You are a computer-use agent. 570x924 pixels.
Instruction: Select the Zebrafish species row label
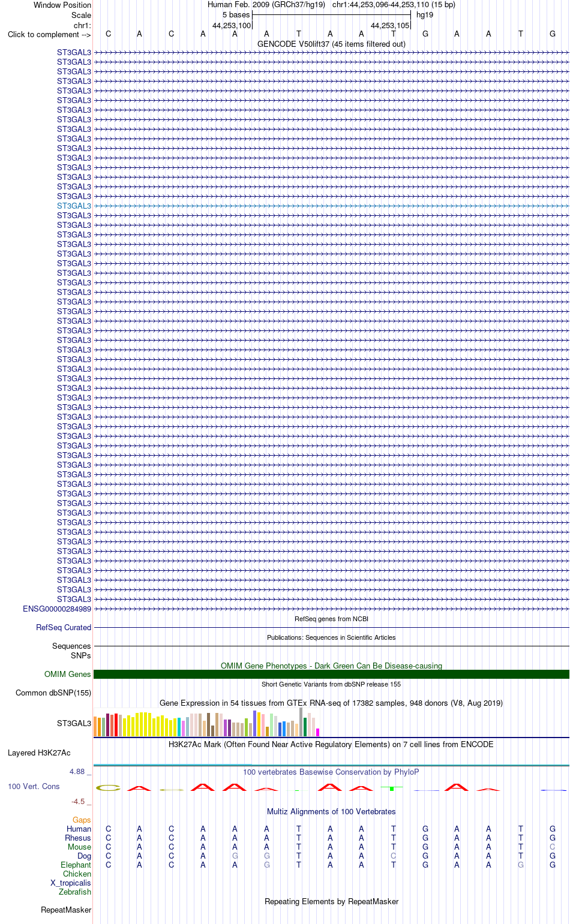[x=75, y=892]
